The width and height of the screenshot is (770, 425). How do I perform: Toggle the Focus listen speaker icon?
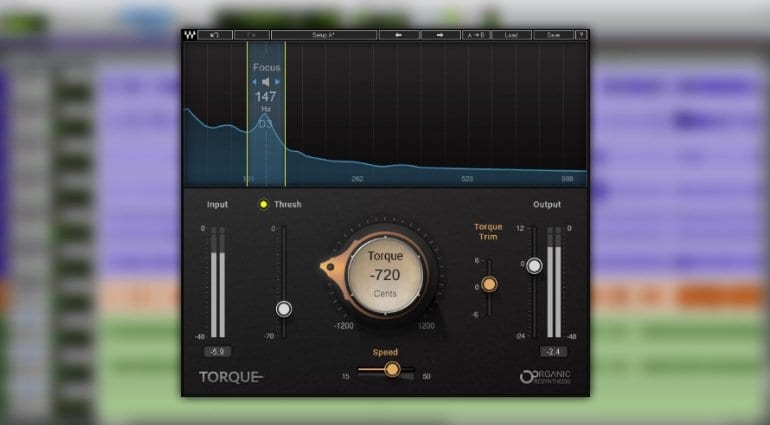click(x=266, y=82)
